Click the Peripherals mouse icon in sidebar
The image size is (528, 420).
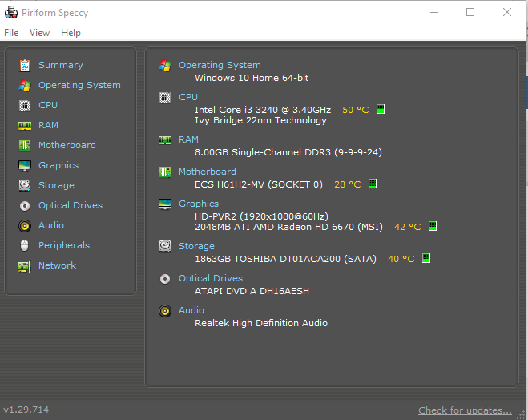coord(25,245)
